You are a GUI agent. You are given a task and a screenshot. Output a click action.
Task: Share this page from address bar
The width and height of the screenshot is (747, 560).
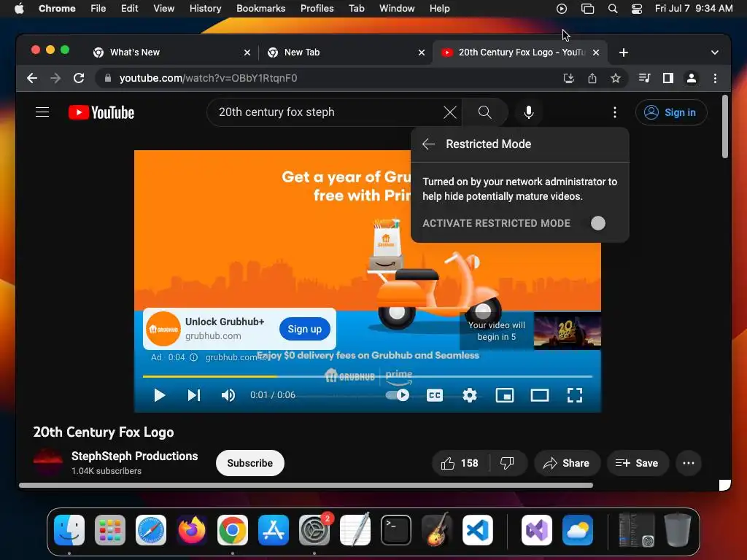(592, 78)
